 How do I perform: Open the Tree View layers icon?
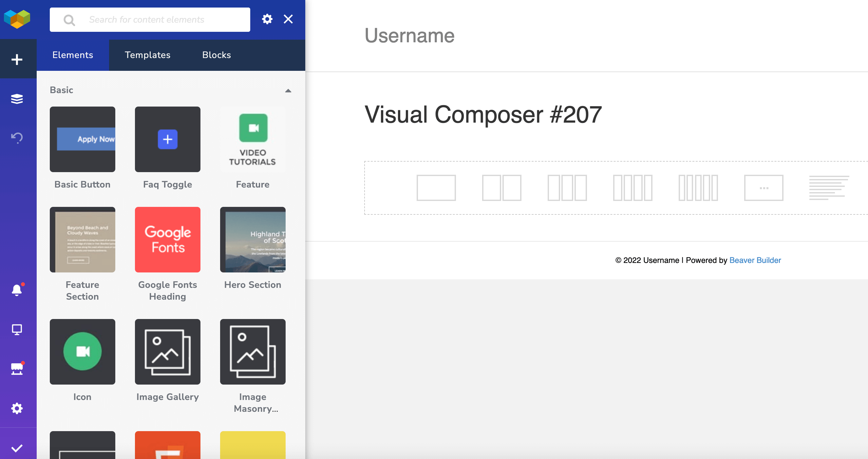pyautogui.click(x=17, y=99)
